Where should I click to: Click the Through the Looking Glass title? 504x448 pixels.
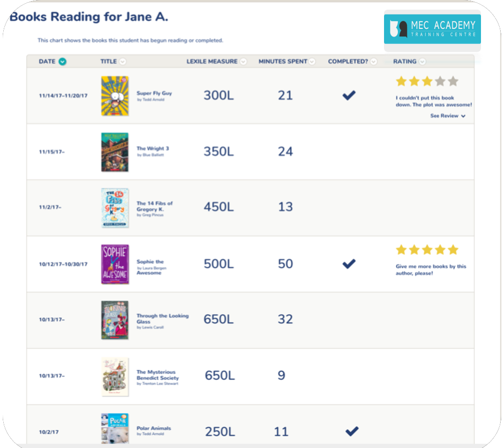click(x=162, y=318)
